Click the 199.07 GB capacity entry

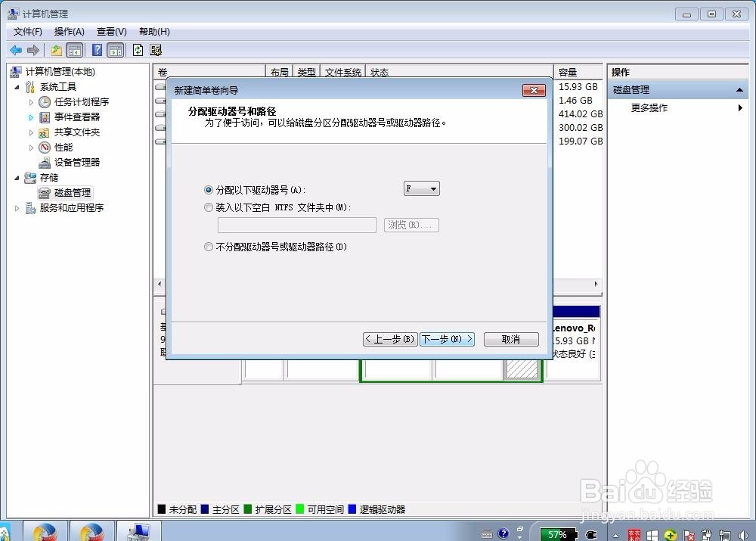[x=581, y=141]
